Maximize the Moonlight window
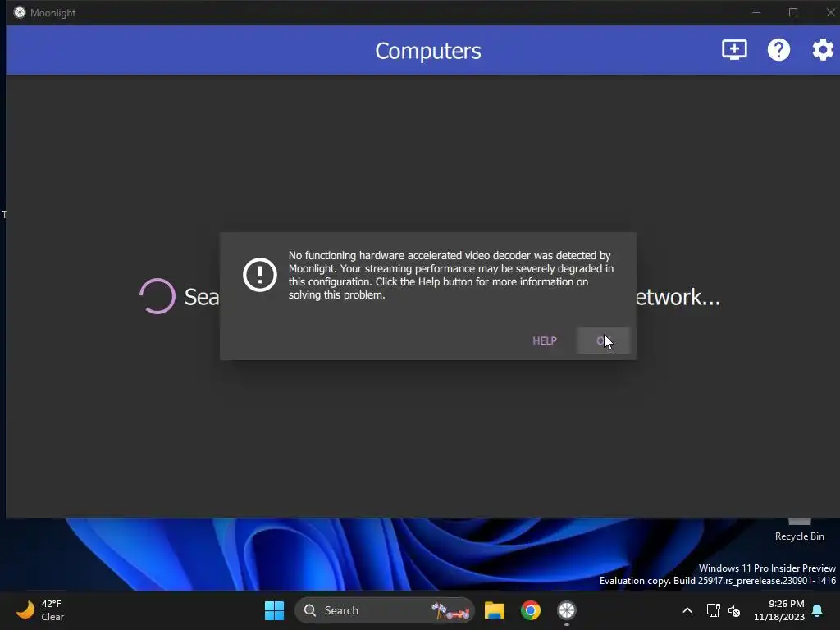The width and height of the screenshot is (840, 630). click(793, 12)
